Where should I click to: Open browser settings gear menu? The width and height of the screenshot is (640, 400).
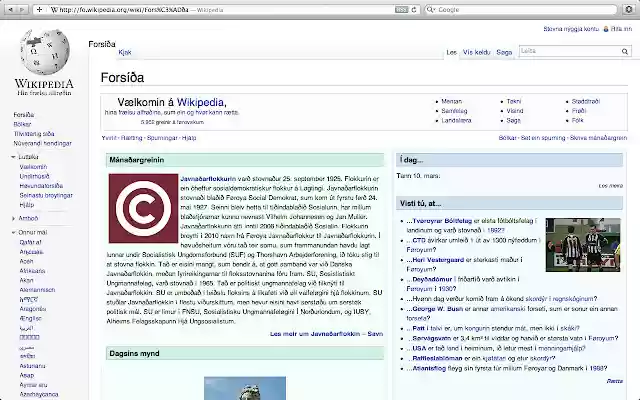pos(629,9)
